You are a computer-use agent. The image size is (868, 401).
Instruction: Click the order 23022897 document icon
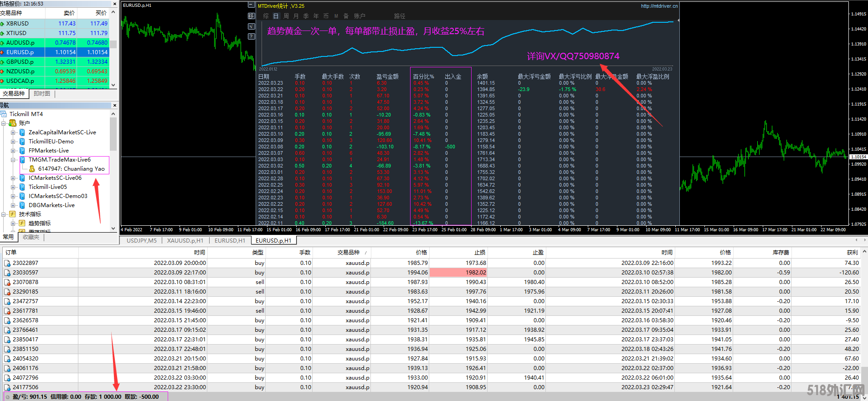7,263
